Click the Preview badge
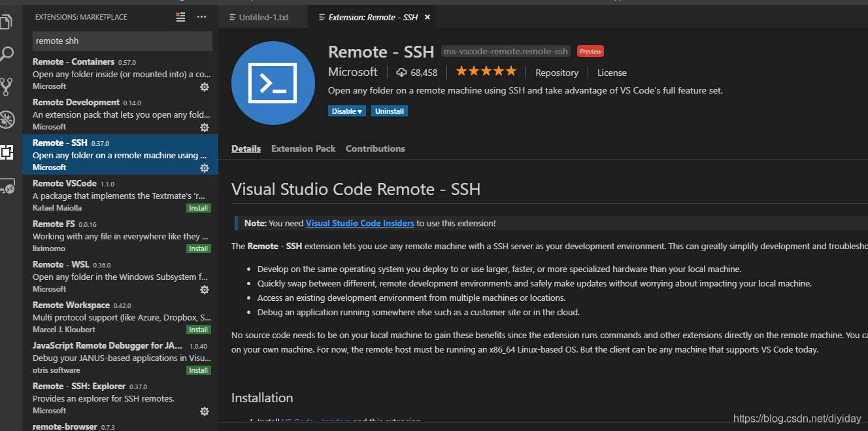Viewport: 868px width, 431px height. [590, 51]
